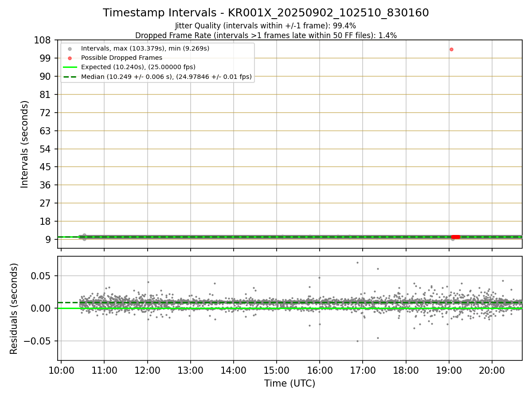Click the 14:00 time tick label

tap(234, 371)
